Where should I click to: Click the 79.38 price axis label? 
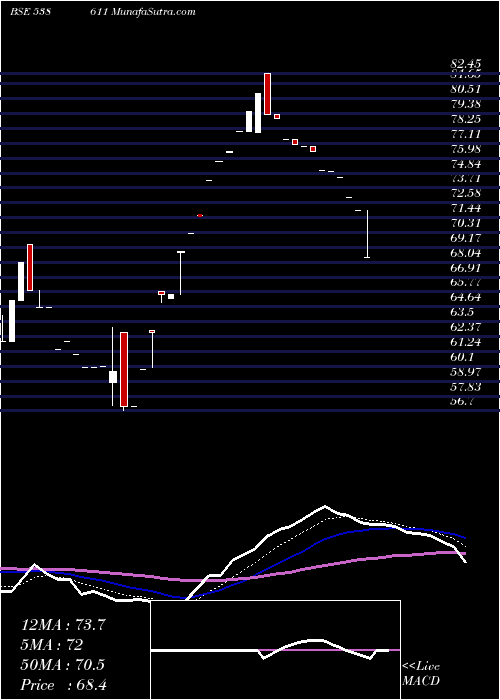pos(466,104)
